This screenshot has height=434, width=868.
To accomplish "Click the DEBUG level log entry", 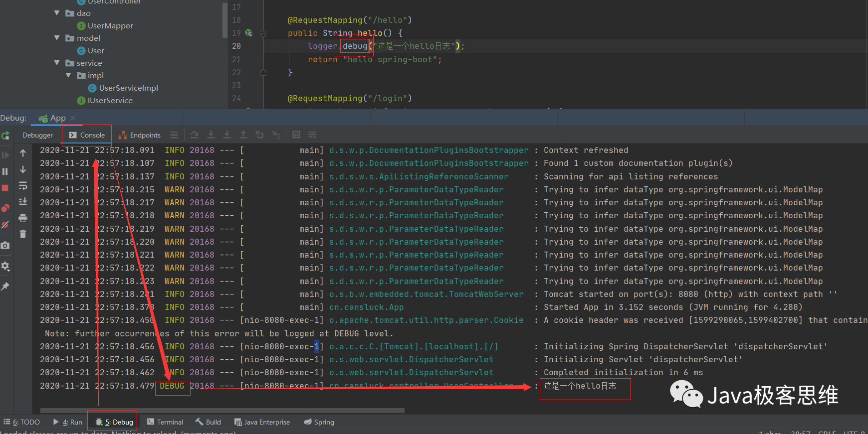I will [x=172, y=386].
